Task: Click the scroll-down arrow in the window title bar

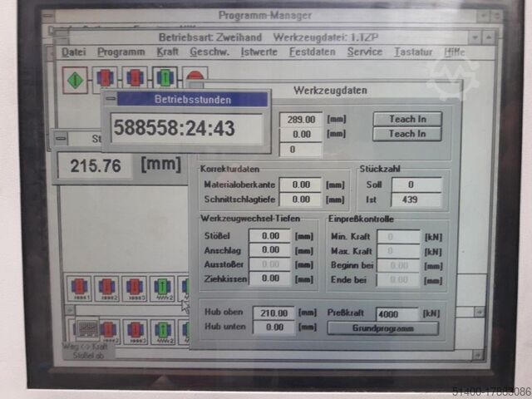Action: pos(475,37)
